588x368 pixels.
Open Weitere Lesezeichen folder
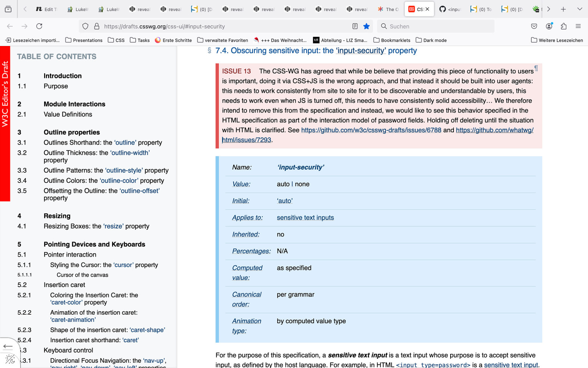point(557,40)
